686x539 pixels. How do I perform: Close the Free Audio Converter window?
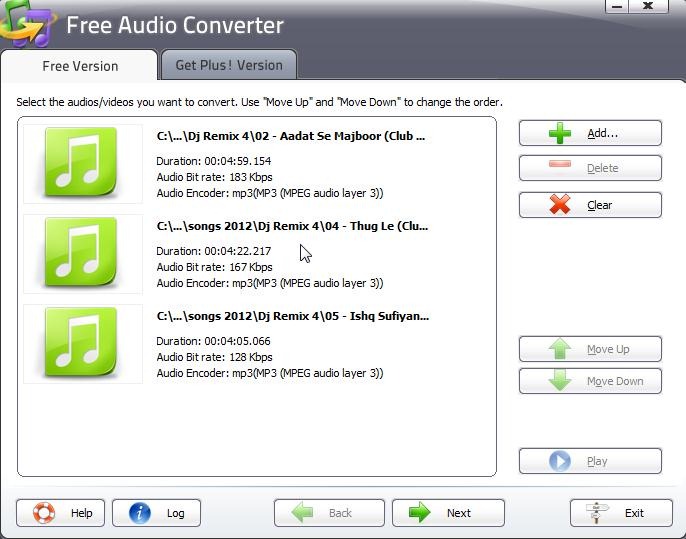tap(648, 6)
